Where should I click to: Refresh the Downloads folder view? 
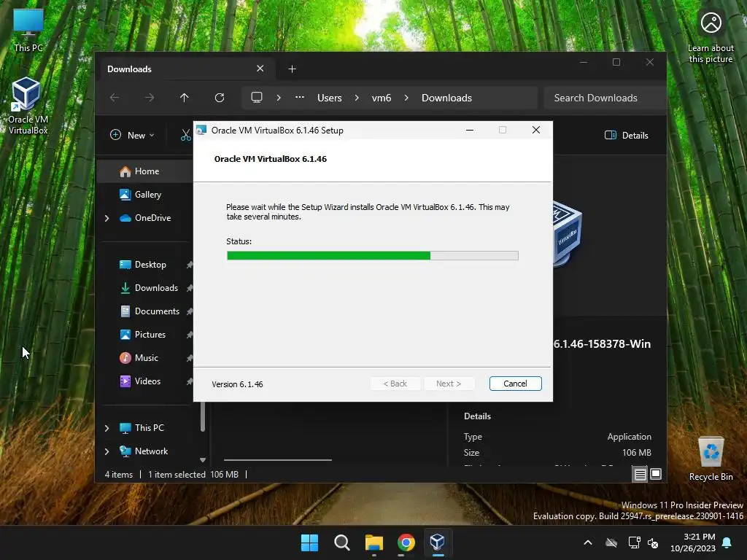[219, 98]
